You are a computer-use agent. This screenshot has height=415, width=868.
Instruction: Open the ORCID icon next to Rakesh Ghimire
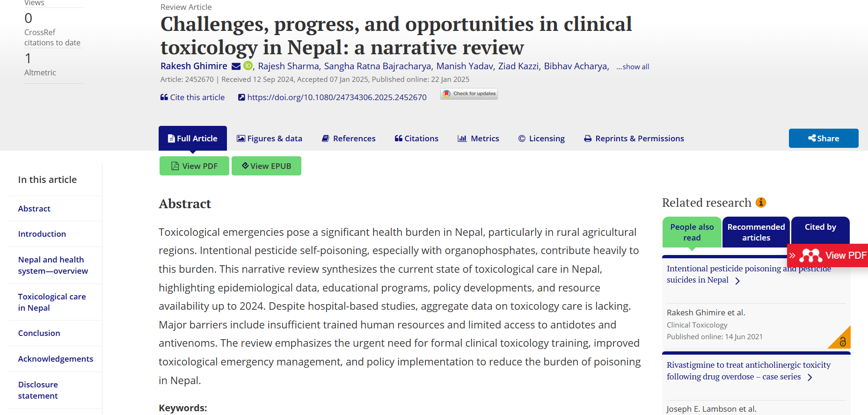click(248, 66)
